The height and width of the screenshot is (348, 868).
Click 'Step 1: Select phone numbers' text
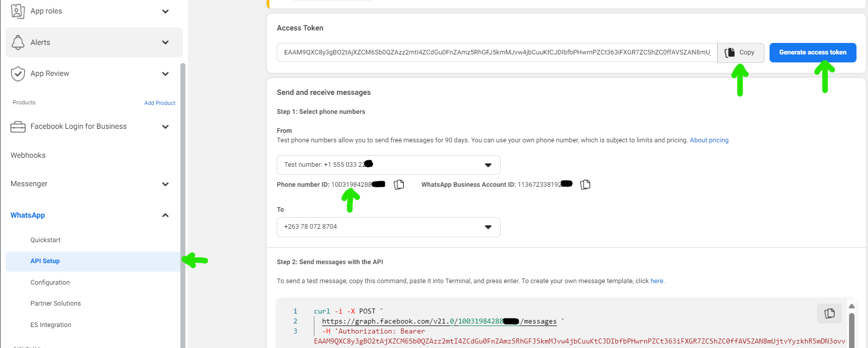321,112
